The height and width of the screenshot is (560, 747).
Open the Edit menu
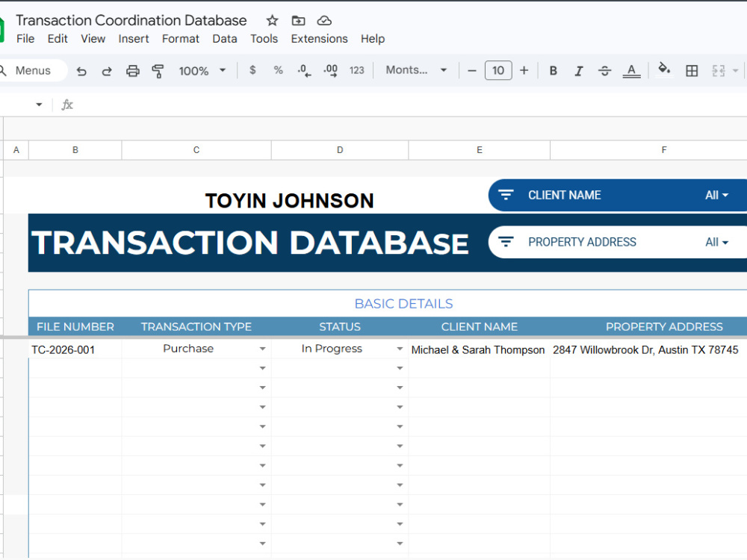pos(58,39)
